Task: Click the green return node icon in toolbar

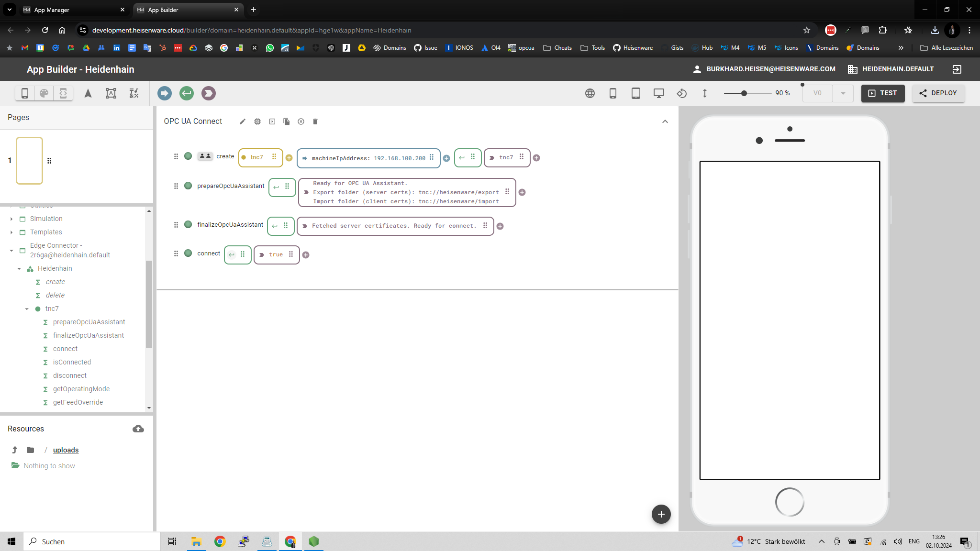Action: pos(187,93)
